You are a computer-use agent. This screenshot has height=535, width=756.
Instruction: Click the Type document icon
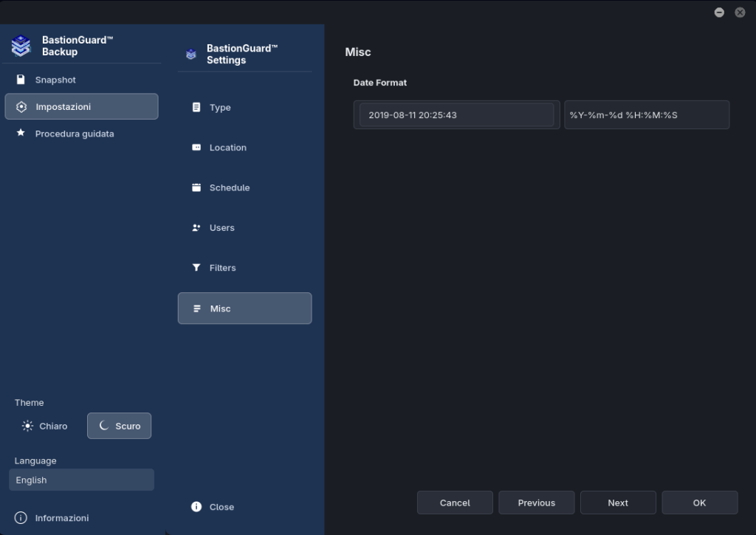tap(196, 107)
